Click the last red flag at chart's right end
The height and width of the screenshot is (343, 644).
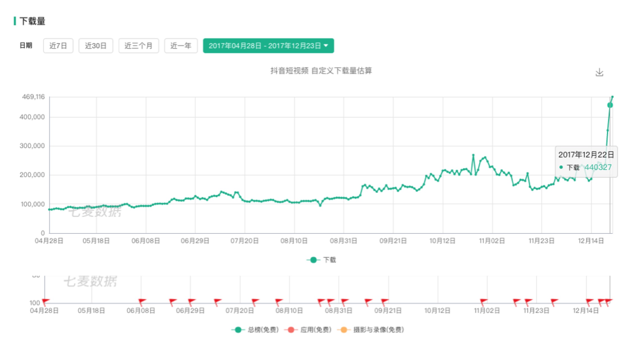click(608, 302)
